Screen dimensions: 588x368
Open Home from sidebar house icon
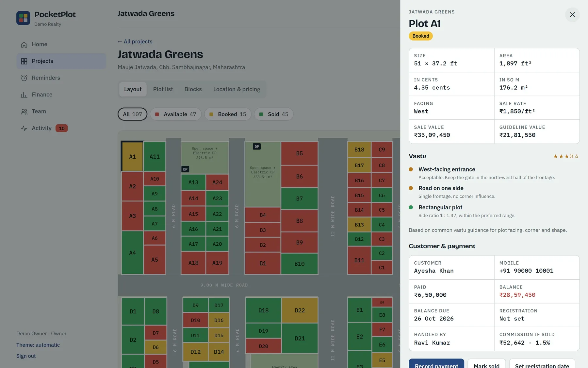24,44
